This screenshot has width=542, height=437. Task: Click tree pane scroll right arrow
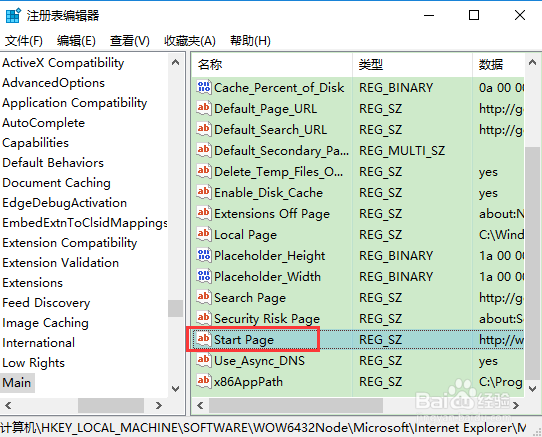[x=159, y=405]
